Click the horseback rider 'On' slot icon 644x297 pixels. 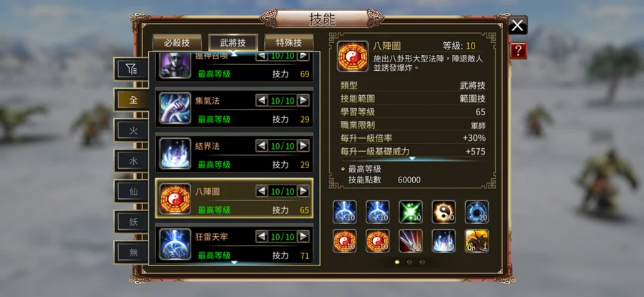point(477,240)
